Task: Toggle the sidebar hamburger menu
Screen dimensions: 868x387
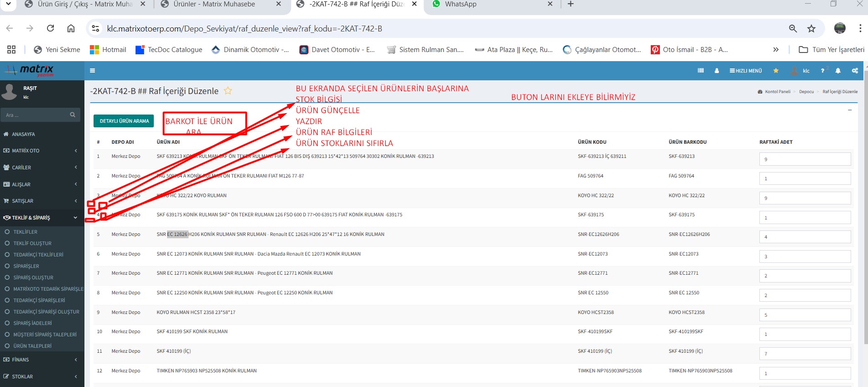Action: pyautogui.click(x=93, y=71)
